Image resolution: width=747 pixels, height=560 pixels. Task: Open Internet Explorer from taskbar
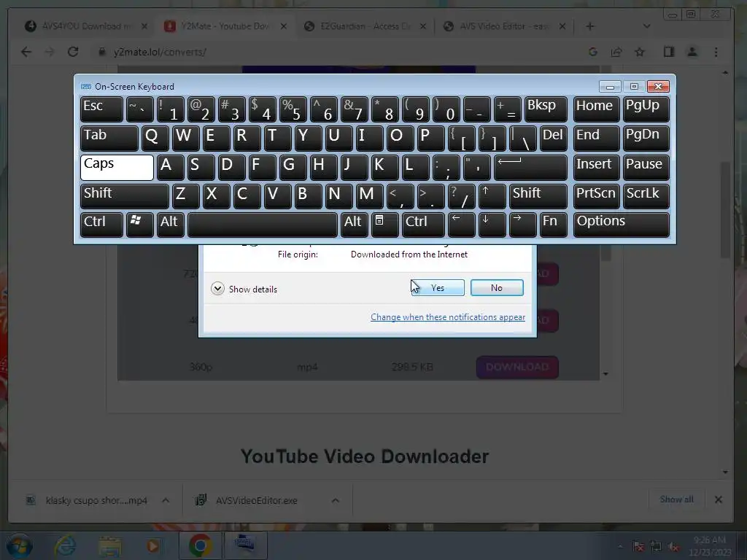click(65, 545)
